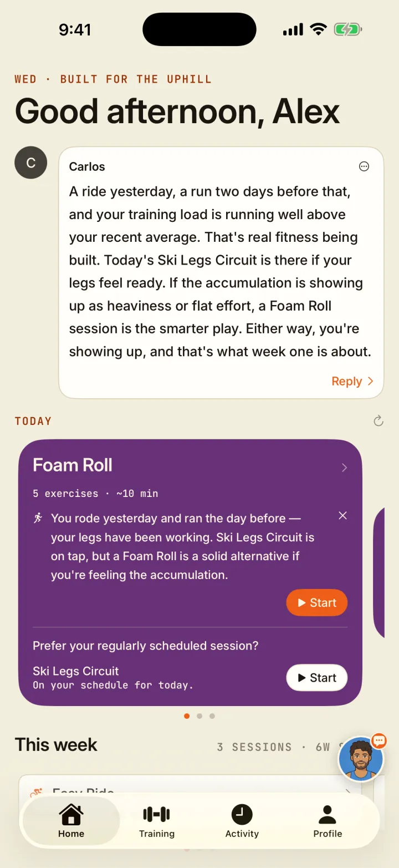The image size is (399, 868).
Task: Tap Carlos's avatar circle
Action: [x=31, y=163]
